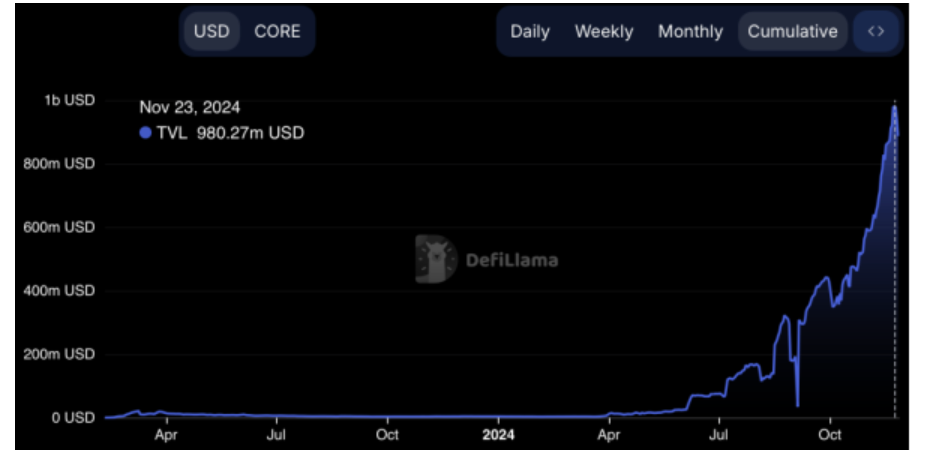
Task: Click the 1b USD axis label
Action: coord(70,101)
